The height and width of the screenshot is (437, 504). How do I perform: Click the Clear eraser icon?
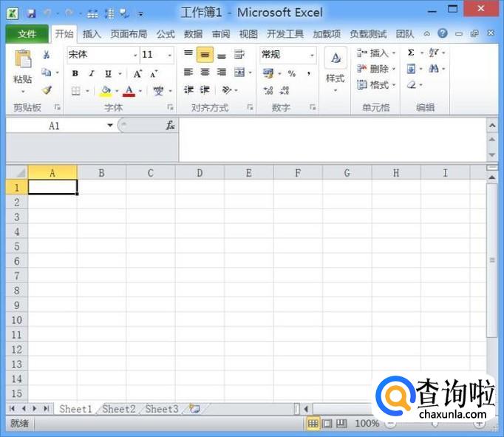(x=412, y=85)
